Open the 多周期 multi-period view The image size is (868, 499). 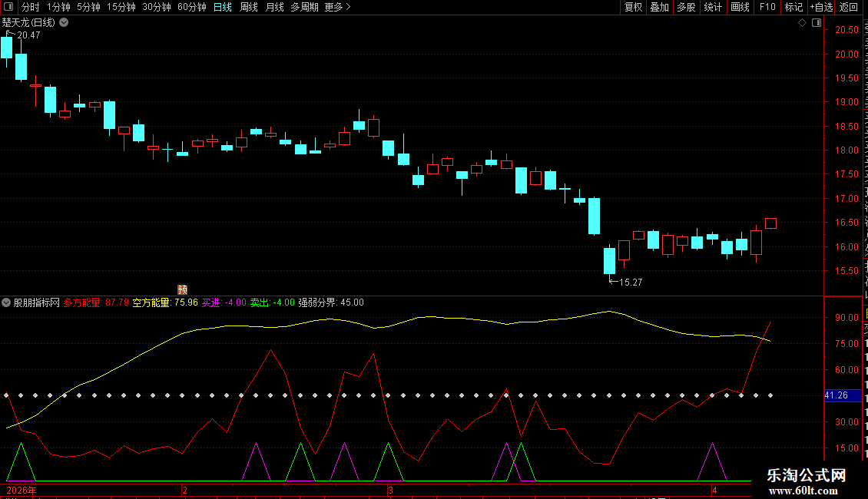click(x=304, y=7)
